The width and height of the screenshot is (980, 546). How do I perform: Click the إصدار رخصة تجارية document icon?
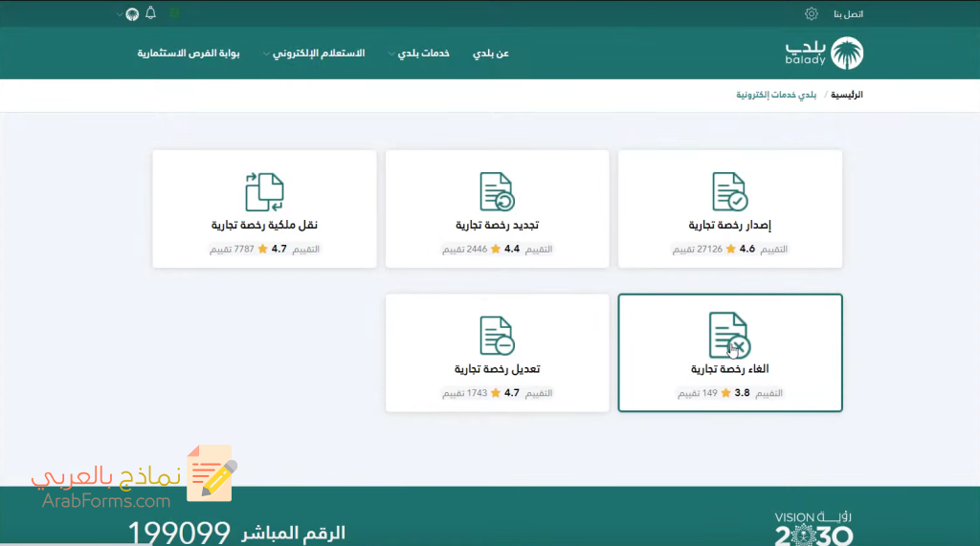click(x=729, y=192)
